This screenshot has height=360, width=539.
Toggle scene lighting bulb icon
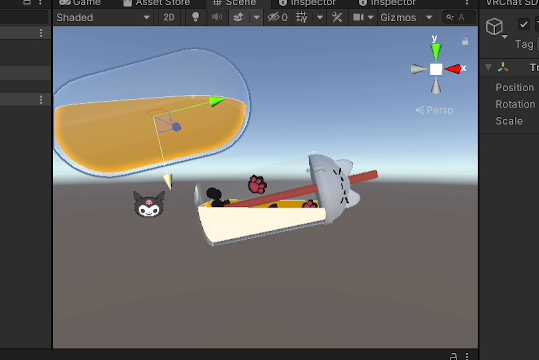[195, 17]
